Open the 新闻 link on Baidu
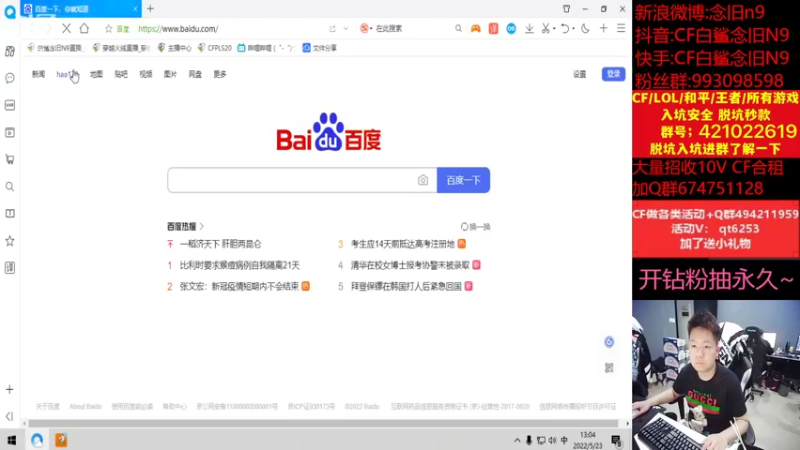 38,74
